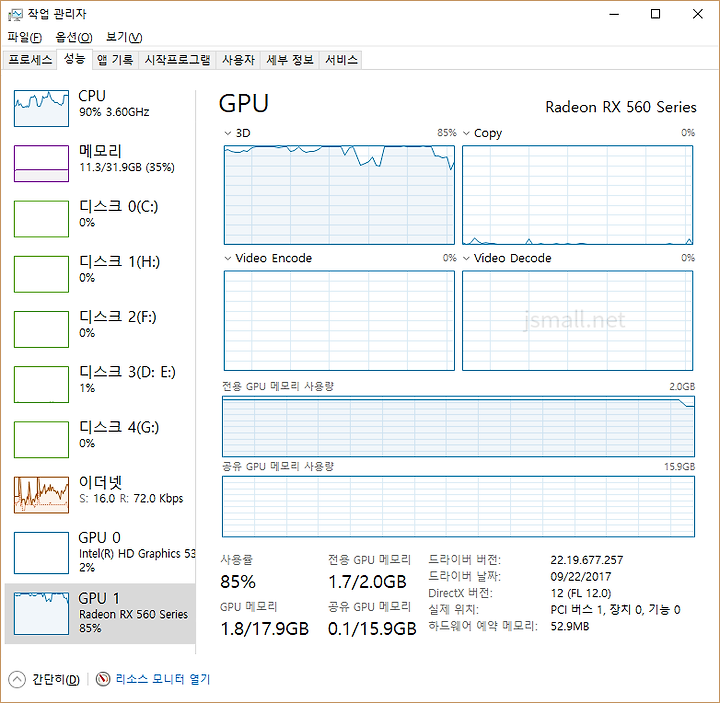Click the 간단히 collapse arrow icon
This screenshot has height=703, width=720.
click(17, 680)
